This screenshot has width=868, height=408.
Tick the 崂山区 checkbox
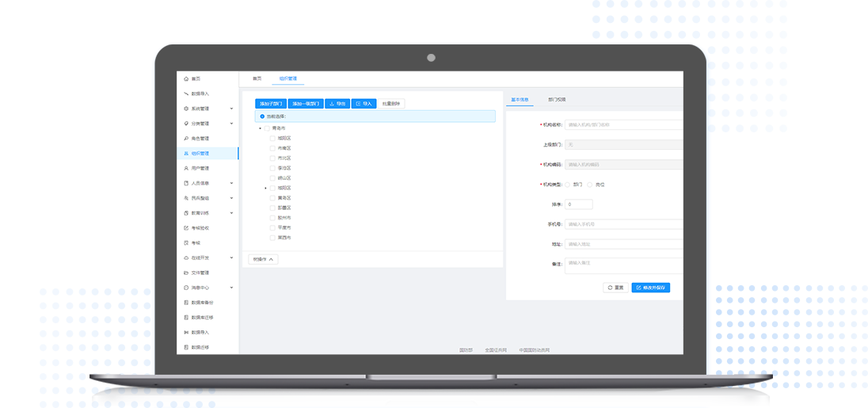272,178
